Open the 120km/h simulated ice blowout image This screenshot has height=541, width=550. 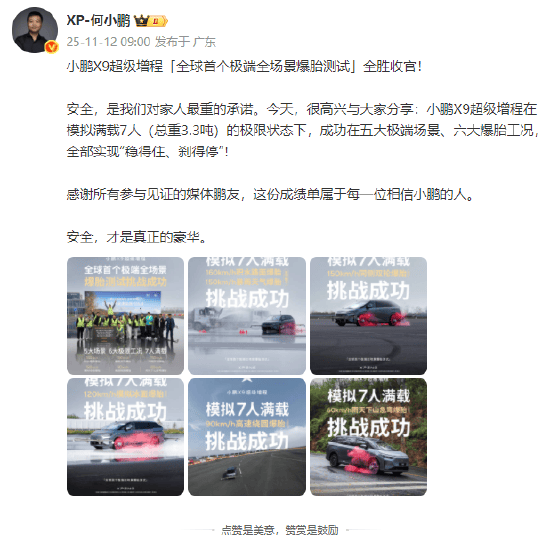coord(125,437)
